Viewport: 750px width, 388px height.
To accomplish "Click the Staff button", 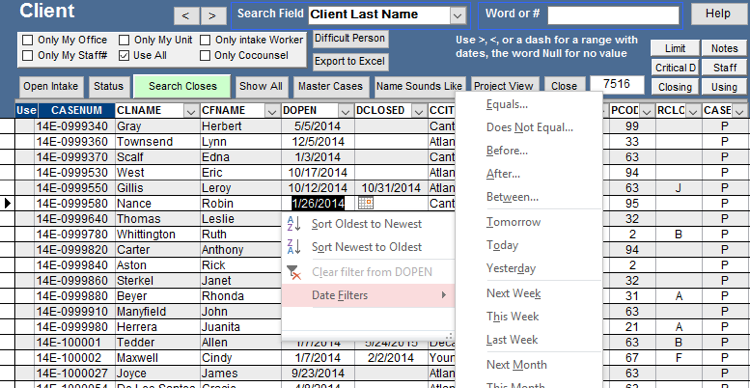I will click(x=724, y=67).
